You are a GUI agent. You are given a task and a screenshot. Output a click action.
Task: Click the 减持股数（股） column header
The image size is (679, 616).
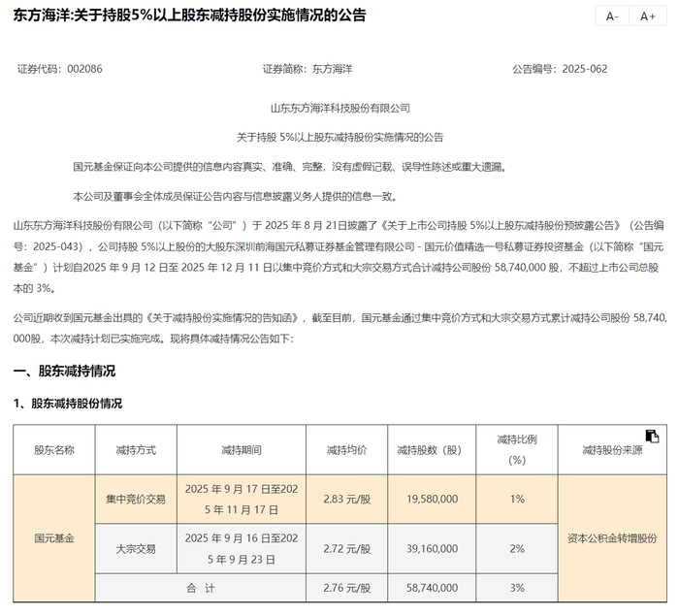coord(432,450)
